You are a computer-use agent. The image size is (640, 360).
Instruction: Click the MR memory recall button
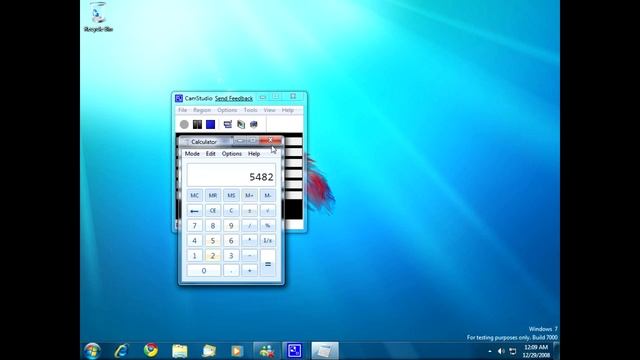click(x=213, y=196)
